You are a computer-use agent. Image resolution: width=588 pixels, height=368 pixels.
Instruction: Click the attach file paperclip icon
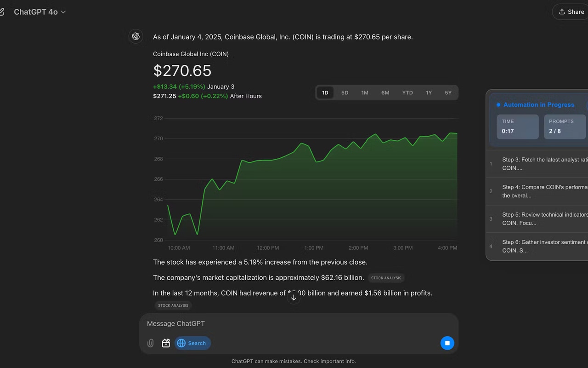pos(150,343)
